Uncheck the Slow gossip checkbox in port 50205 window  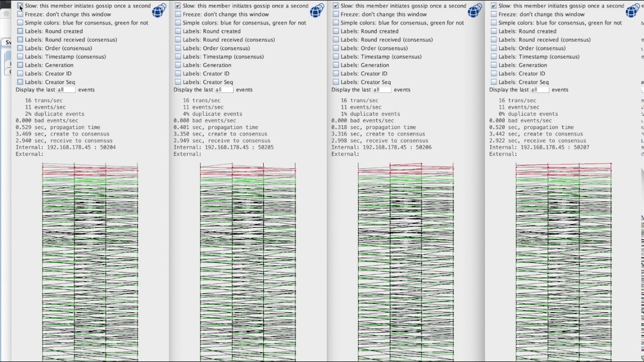178,6
